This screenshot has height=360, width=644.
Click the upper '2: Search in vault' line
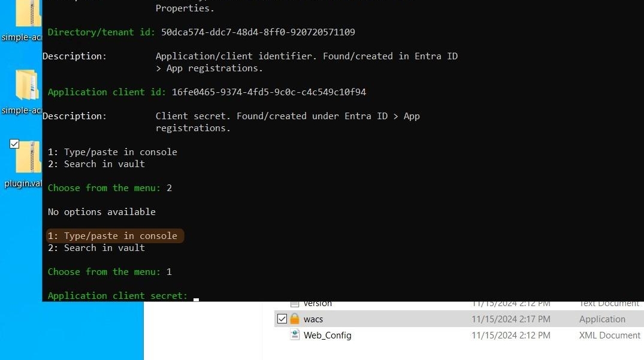point(96,164)
